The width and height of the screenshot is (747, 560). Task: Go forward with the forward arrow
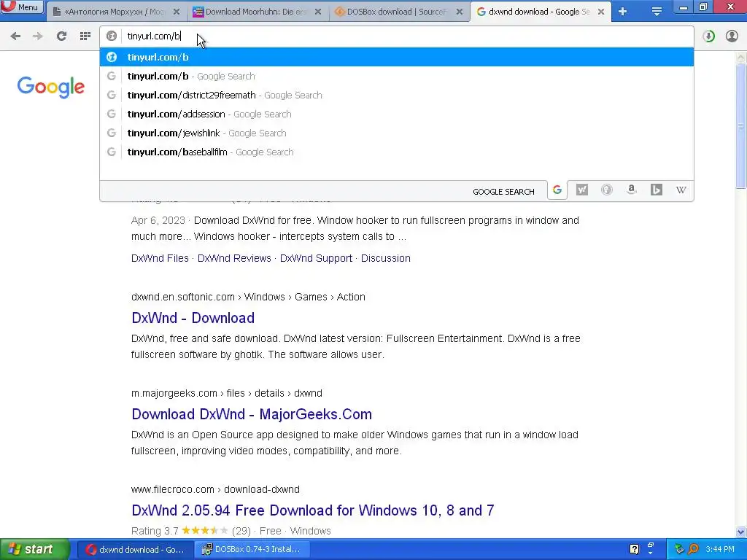click(38, 36)
